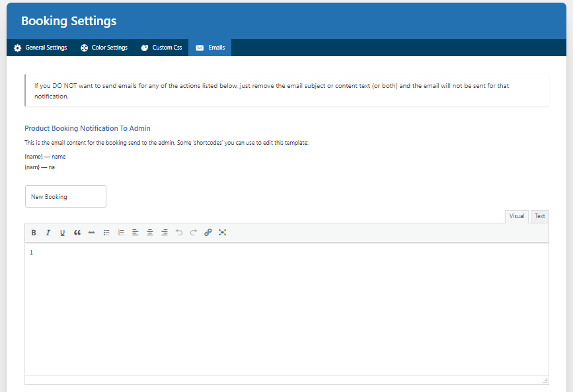Image resolution: width=573 pixels, height=392 pixels.
Task: Click the Booking Settings page title
Action: coord(69,21)
